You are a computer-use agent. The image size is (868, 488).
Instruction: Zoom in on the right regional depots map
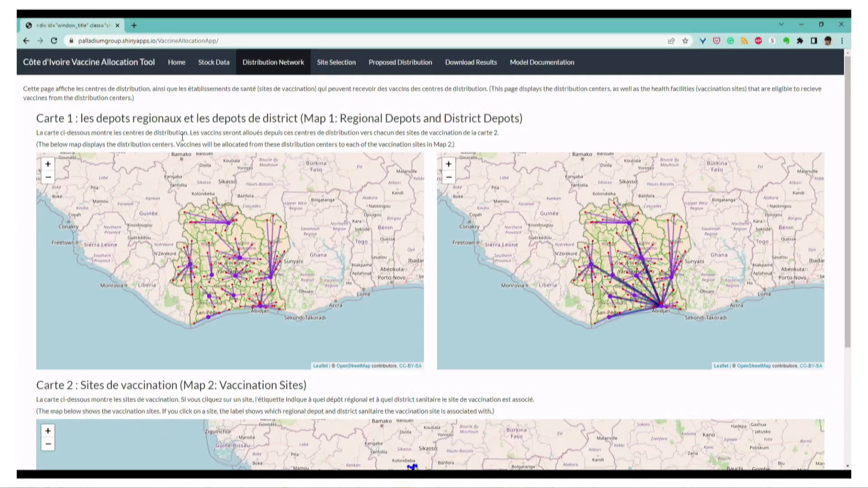(x=448, y=164)
